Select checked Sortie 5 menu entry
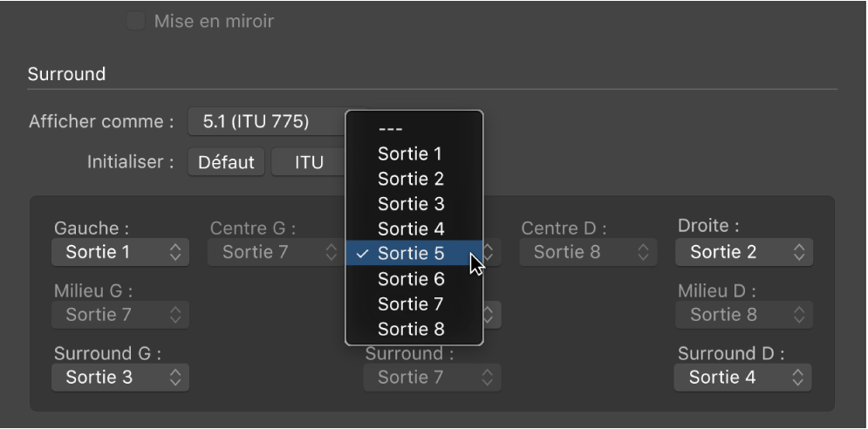Image resolution: width=868 pixels, height=429 pixels. [x=410, y=255]
